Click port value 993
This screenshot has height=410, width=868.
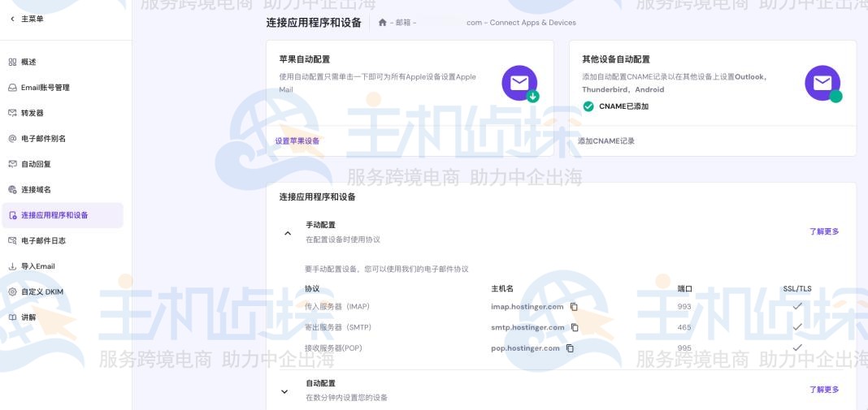click(684, 307)
